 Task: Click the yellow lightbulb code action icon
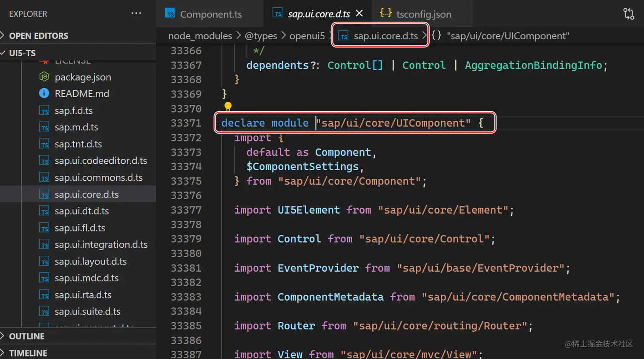point(228,106)
